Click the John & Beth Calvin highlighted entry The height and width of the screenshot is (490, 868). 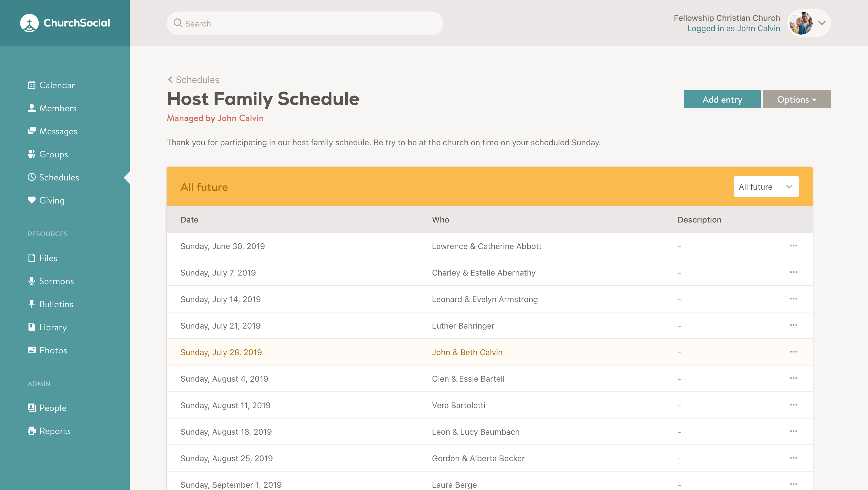coord(467,352)
